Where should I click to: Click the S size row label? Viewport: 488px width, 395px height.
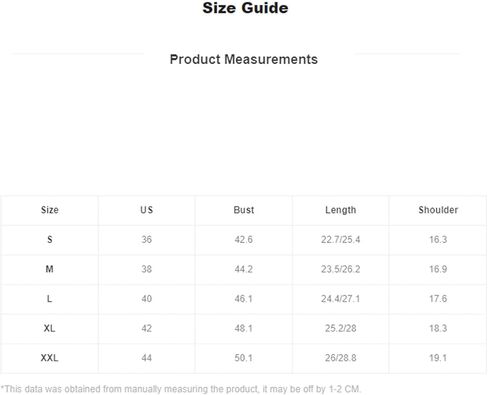click(x=50, y=240)
